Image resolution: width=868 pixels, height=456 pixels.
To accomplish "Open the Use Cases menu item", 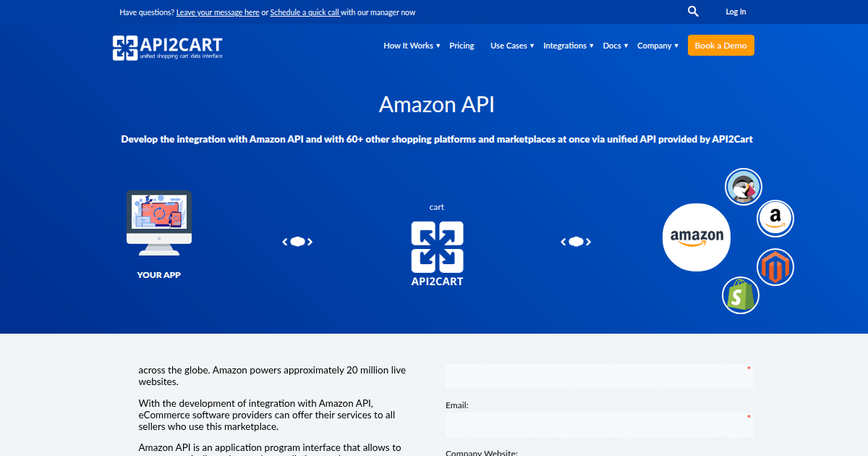I will click(509, 45).
